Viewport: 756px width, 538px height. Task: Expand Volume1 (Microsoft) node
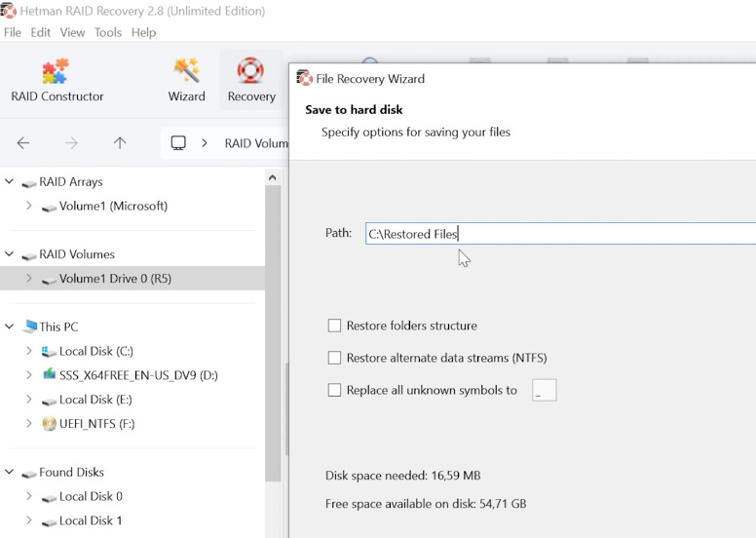coord(29,206)
